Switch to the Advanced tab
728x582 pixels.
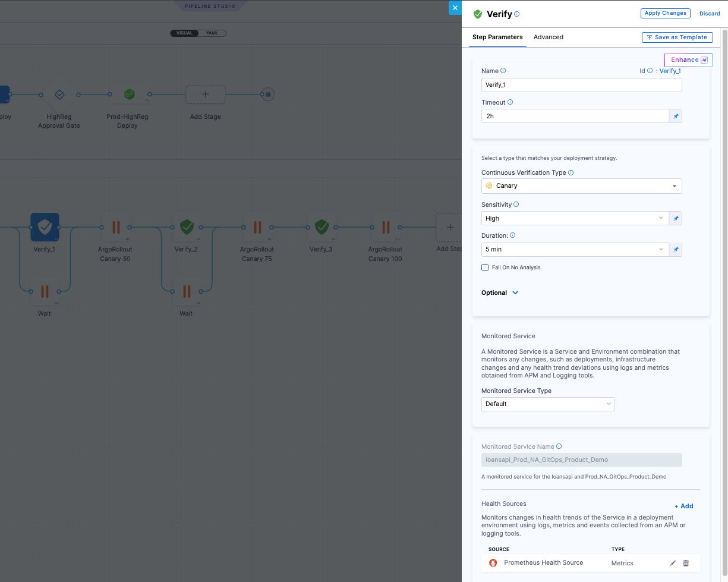548,37
